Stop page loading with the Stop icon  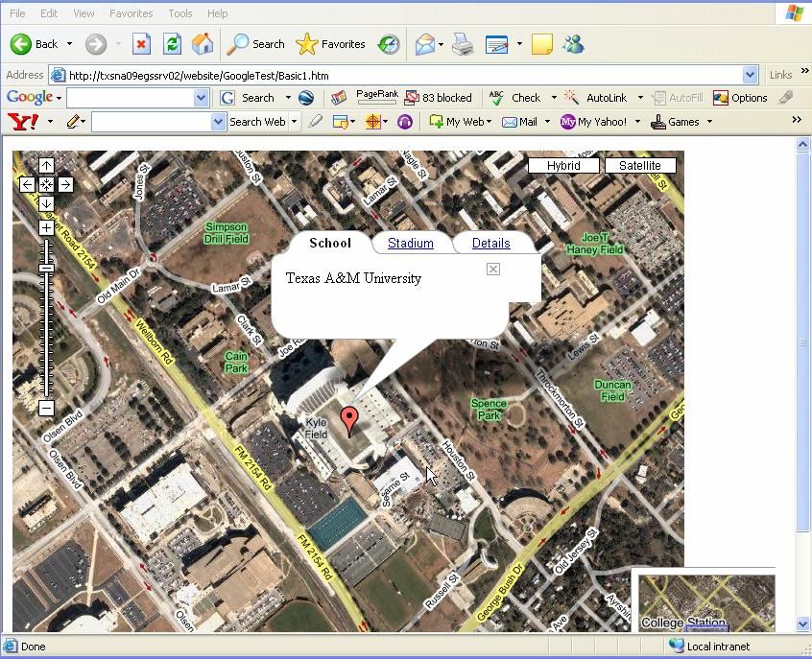click(x=141, y=44)
